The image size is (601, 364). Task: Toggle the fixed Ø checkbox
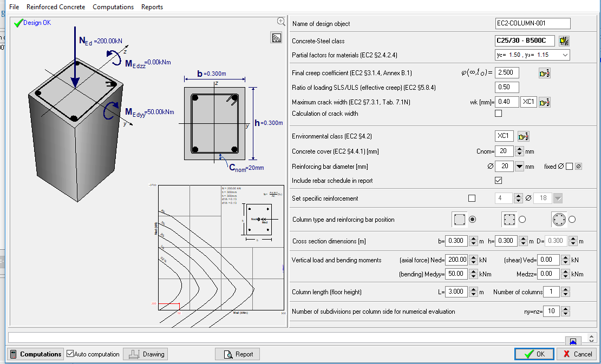(x=569, y=167)
